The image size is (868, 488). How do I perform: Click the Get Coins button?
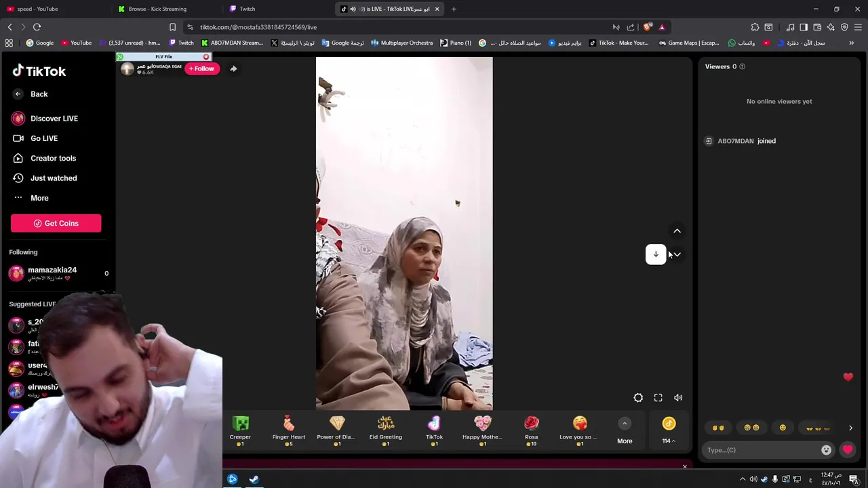tap(56, 223)
